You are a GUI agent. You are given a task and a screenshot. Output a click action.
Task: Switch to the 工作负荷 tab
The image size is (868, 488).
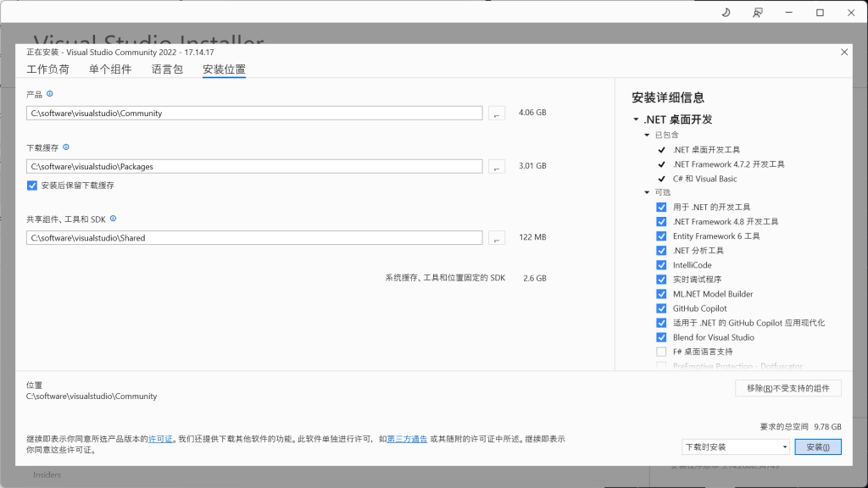tap(47, 69)
